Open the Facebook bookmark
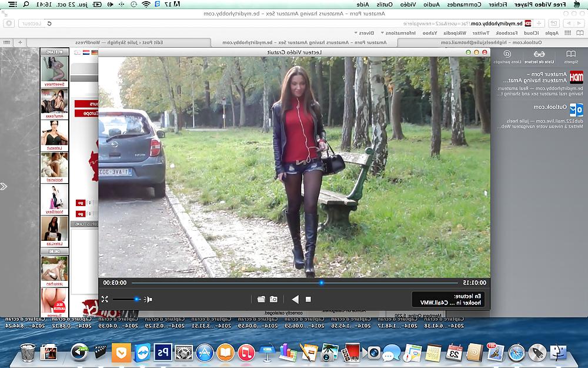This screenshot has width=588, height=368. (507, 33)
